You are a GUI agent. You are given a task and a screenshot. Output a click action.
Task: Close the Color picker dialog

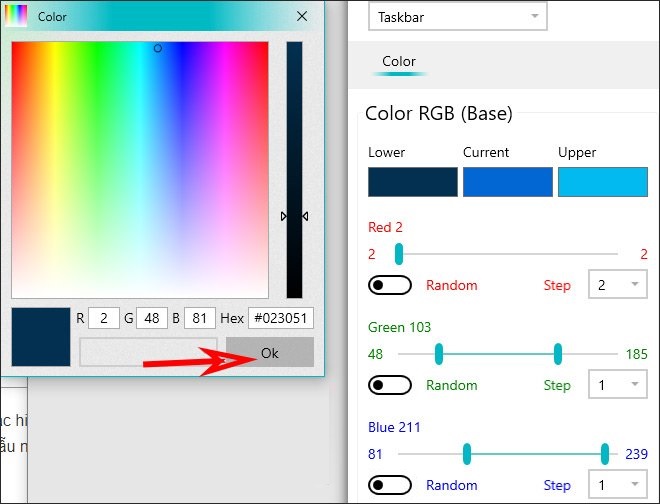[x=302, y=16]
